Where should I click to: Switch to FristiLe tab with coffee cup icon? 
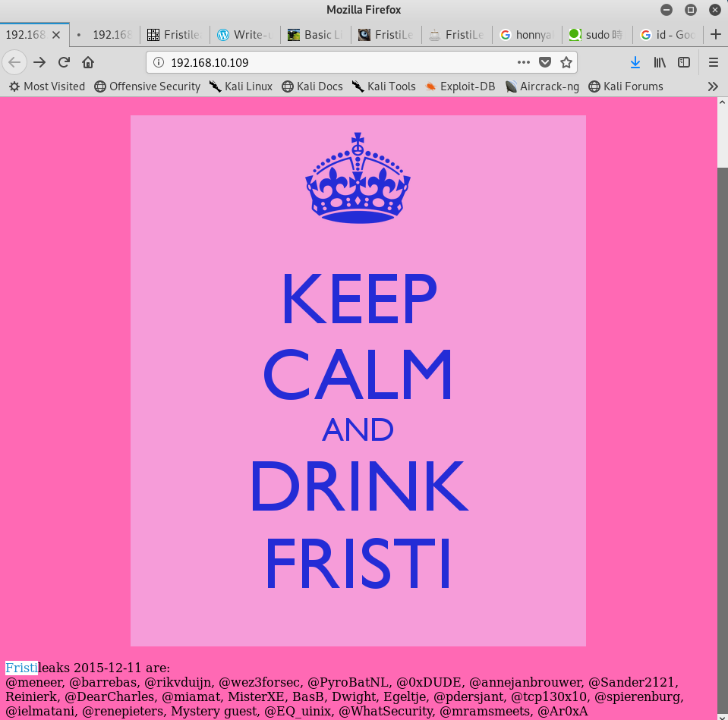click(457, 35)
